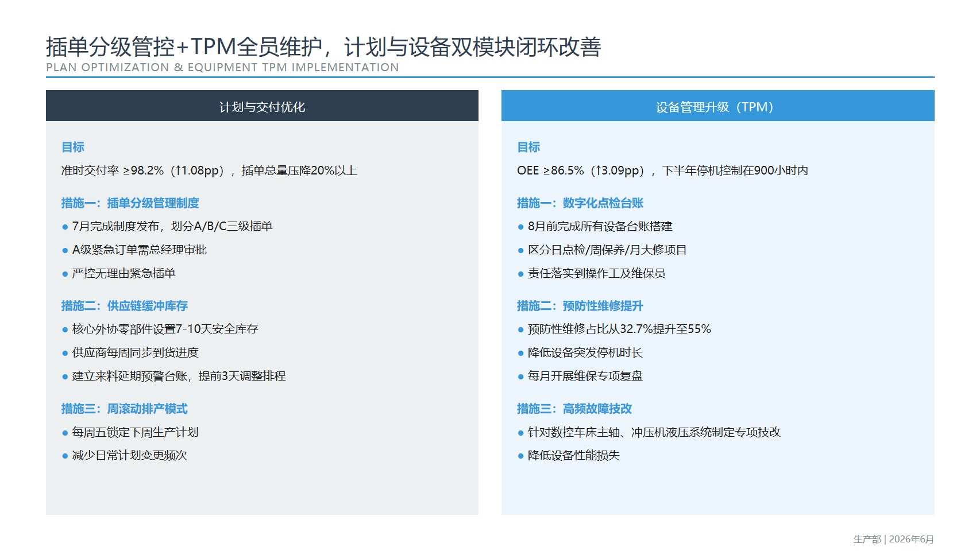Click the footer 生产部 | 2026年6月

click(894, 539)
